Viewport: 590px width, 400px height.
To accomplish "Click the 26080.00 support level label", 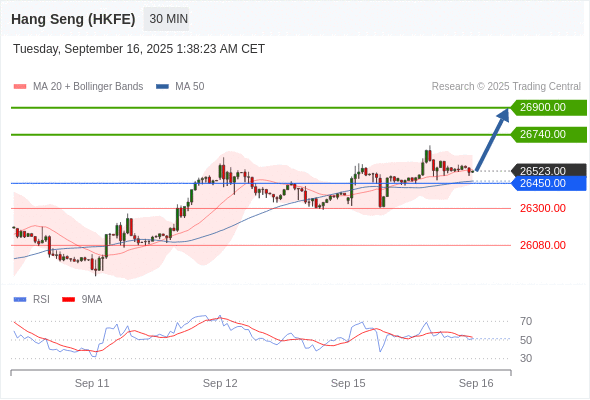I will click(543, 245).
